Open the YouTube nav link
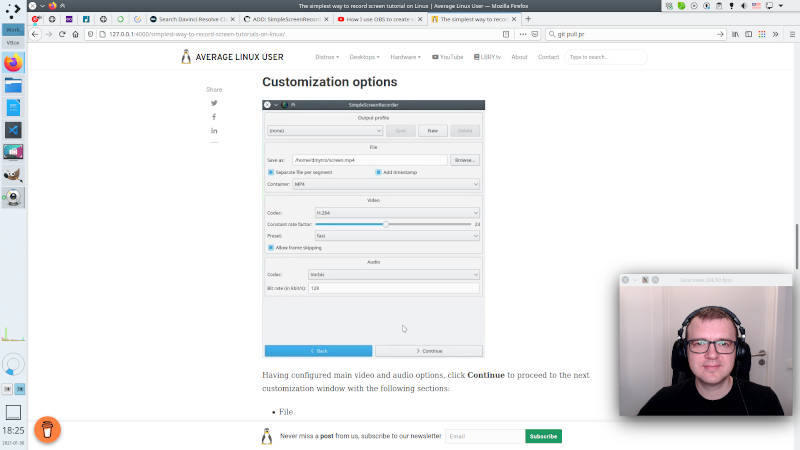Viewport: 800px width, 450px height. point(447,57)
